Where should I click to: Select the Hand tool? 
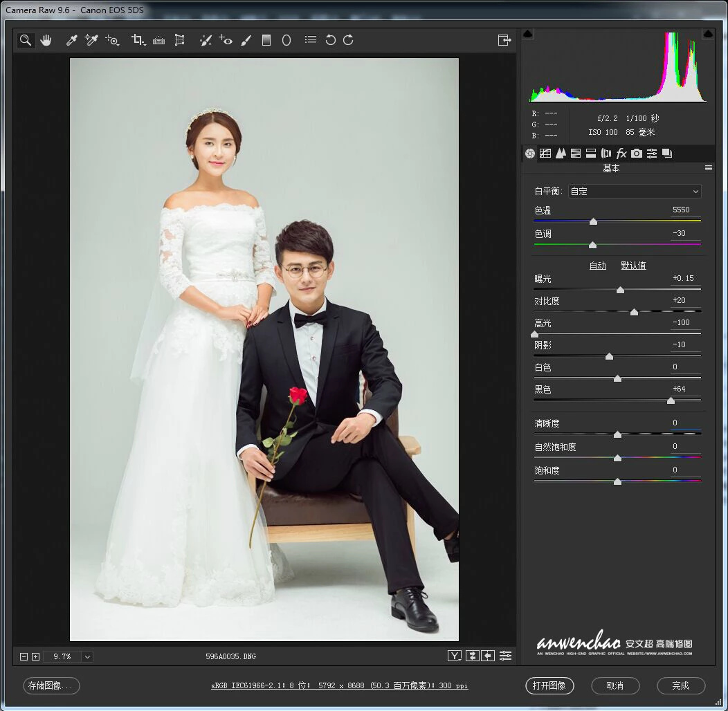[x=46, y=40]
